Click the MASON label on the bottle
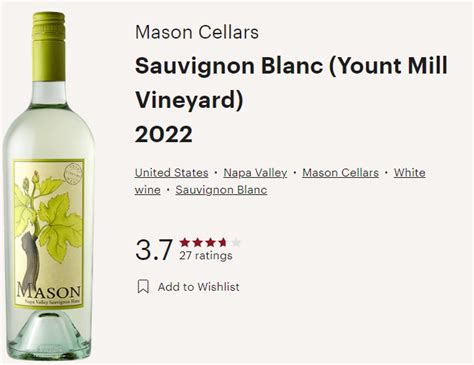 click(x=49, y=291)
